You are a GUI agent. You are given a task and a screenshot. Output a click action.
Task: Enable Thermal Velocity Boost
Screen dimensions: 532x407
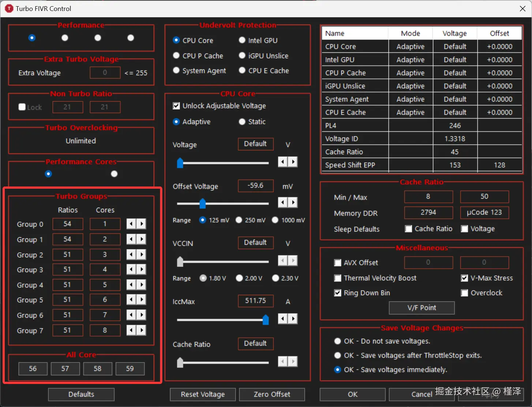(x=338, y=278)
